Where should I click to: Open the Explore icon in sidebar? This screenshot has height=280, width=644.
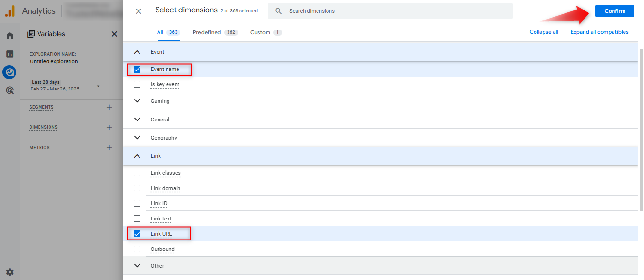pos(10,72)
